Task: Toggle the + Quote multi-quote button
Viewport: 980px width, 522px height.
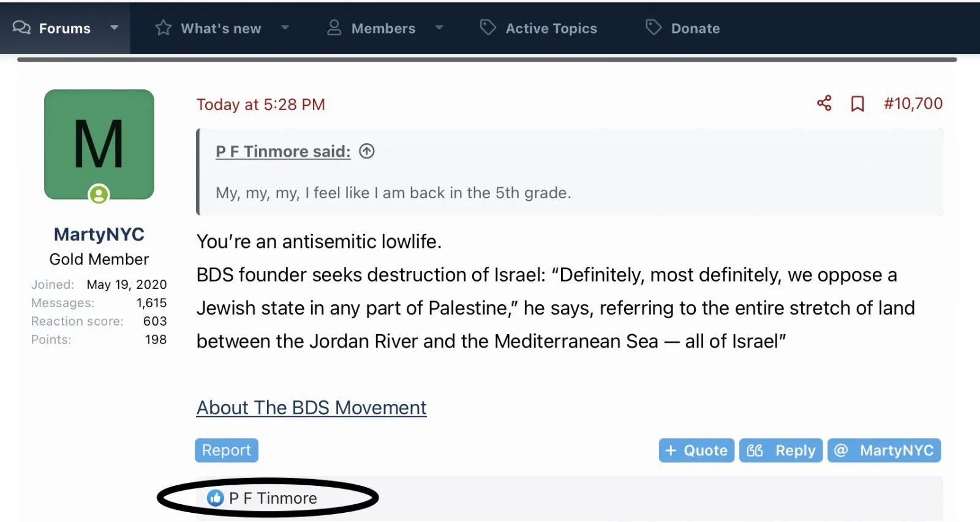Action: [x=696, y=450]
